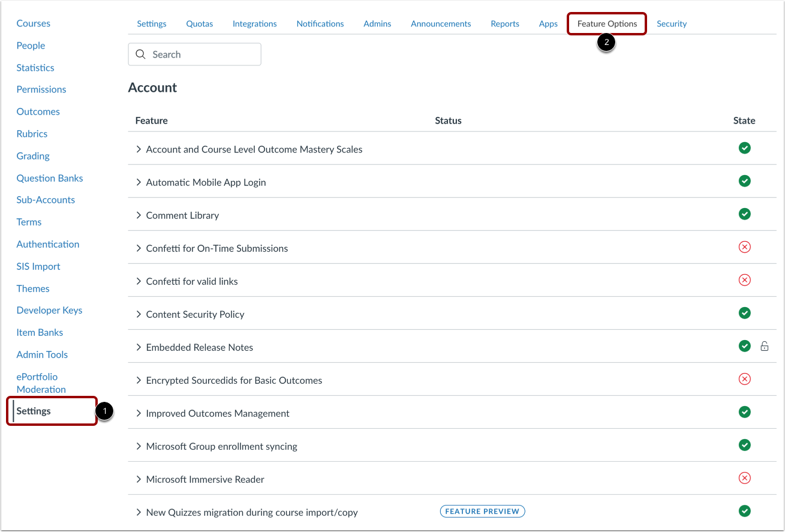Expand the Automatic Mobile App Login row
This screenshot has width=785, height=532.
pyautogui.click(x=139, y=182)
